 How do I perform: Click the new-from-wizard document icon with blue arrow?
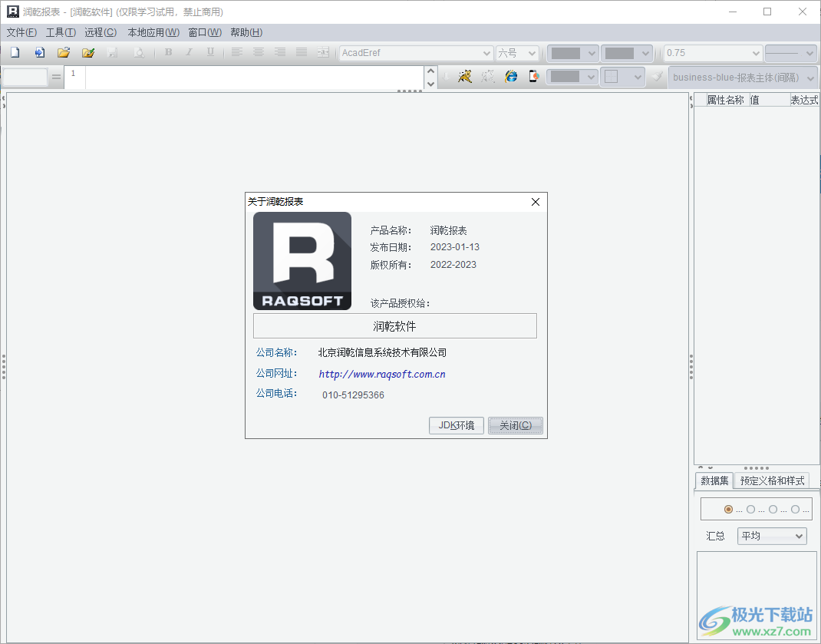click(40, 52)
